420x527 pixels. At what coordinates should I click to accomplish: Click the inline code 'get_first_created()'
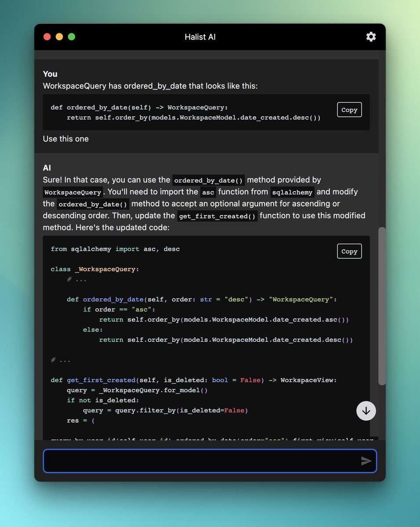(217, 216)
